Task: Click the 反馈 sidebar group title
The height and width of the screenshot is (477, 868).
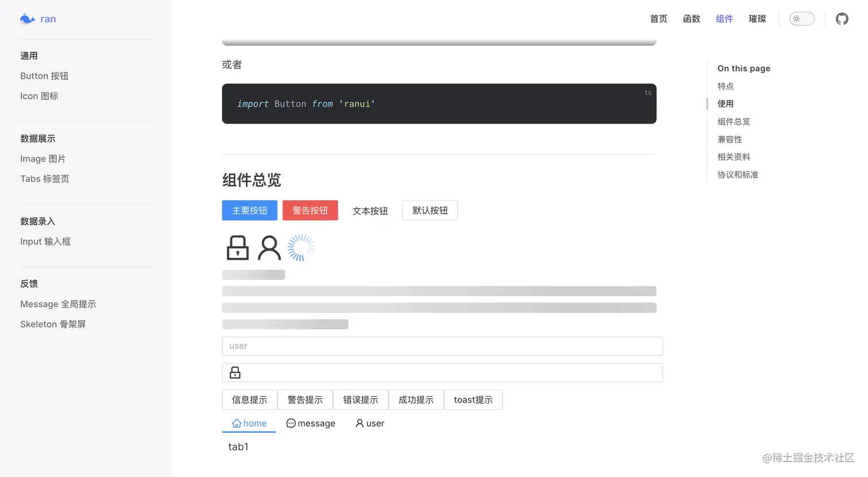Action: pos(29,284)
